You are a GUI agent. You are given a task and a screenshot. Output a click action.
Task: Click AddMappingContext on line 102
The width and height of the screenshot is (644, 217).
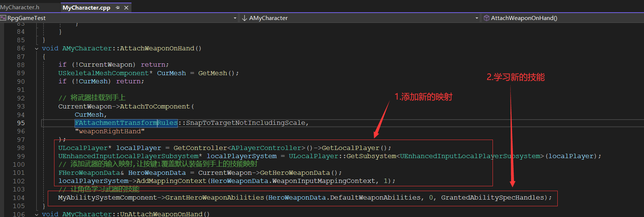click(171, 181)
